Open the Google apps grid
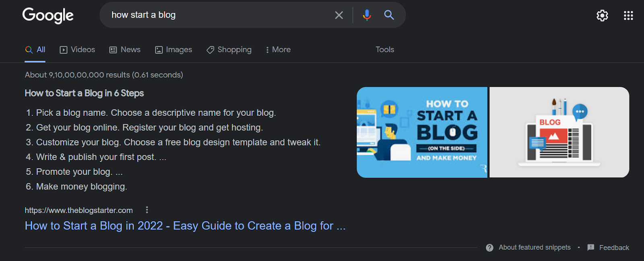The image size is (644, 261). point(628,15)
